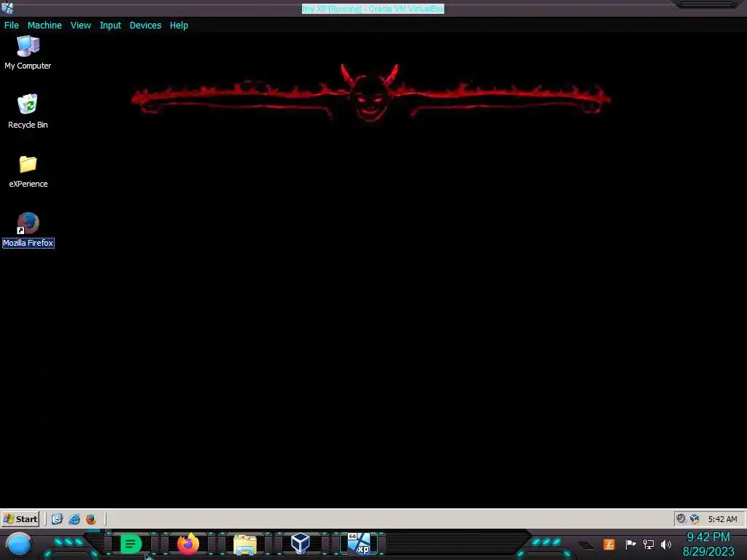747x560 pixels.
Task: Open the Machine menu
Action: pyautogui.click(x=44, y=26)
